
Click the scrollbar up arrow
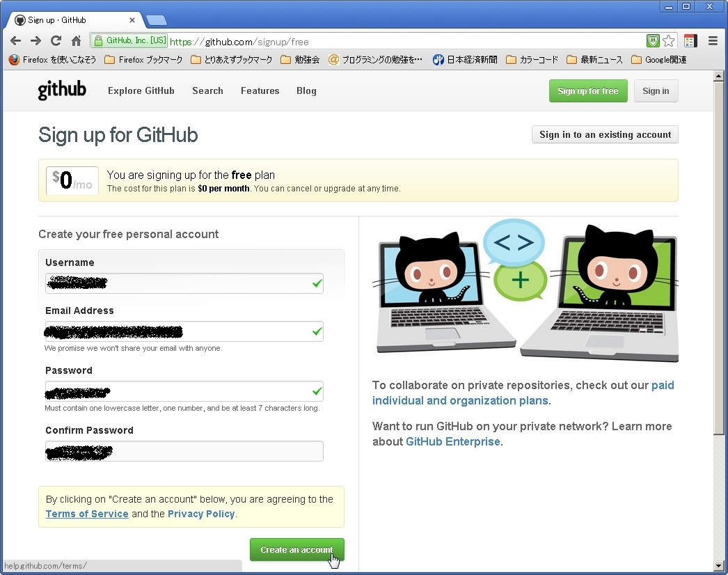718,76
